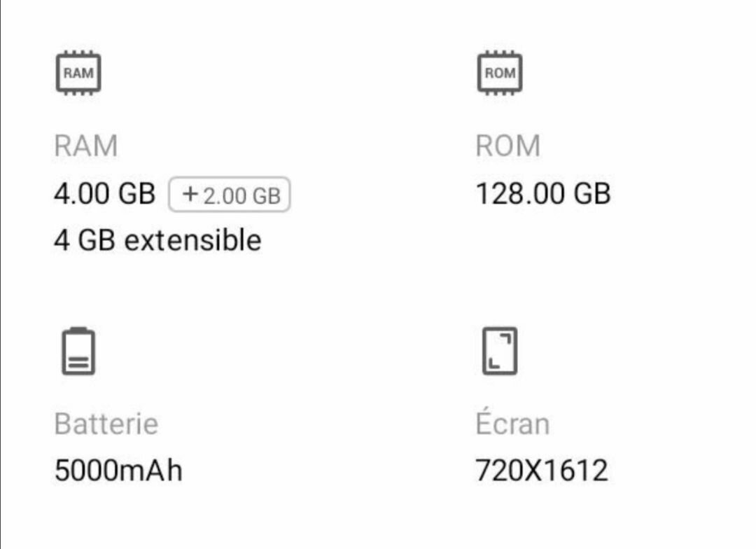The height and width of the screenshot is (549, 756).
Task: Tap charge level bars in battery icon
Action: click(x=78, y=361)
